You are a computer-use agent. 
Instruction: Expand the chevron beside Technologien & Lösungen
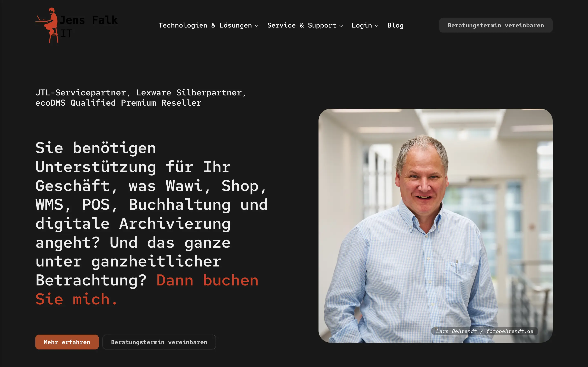[257, 26]
